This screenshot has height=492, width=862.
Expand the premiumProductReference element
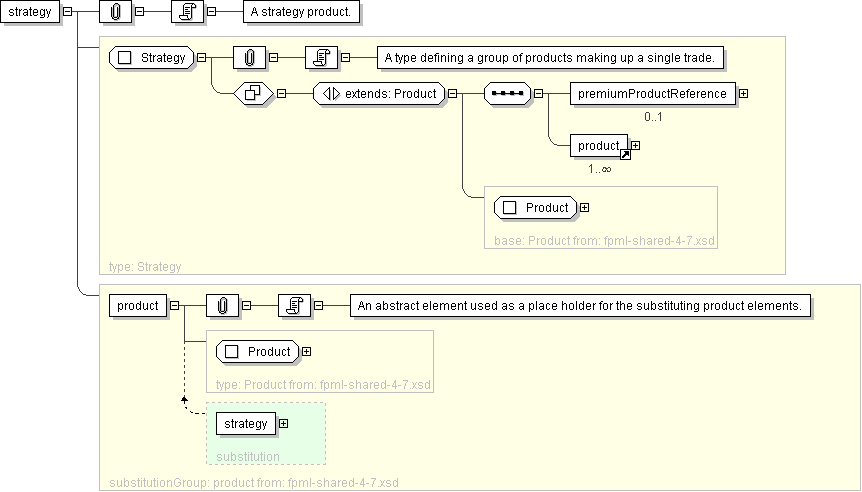743,94
